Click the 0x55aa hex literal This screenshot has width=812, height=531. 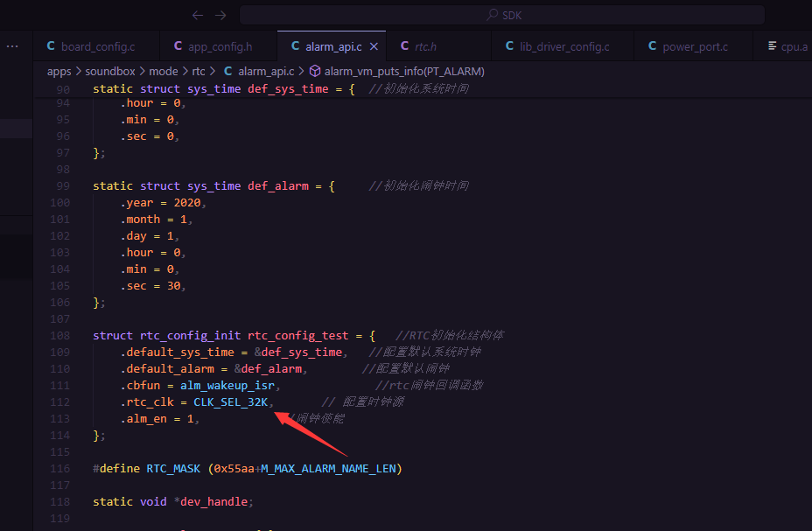coord(234,469)
